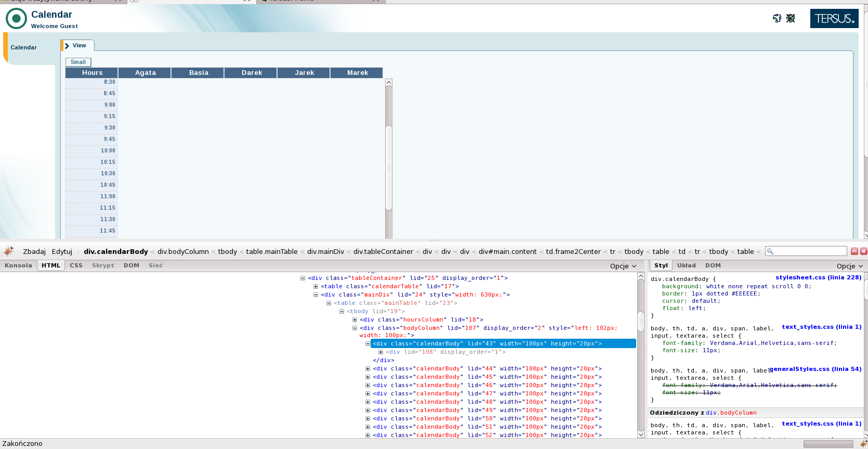Screen dimensions: 868x449
Task: Expand the calendarBody lid=44 node
Action: 367,368
